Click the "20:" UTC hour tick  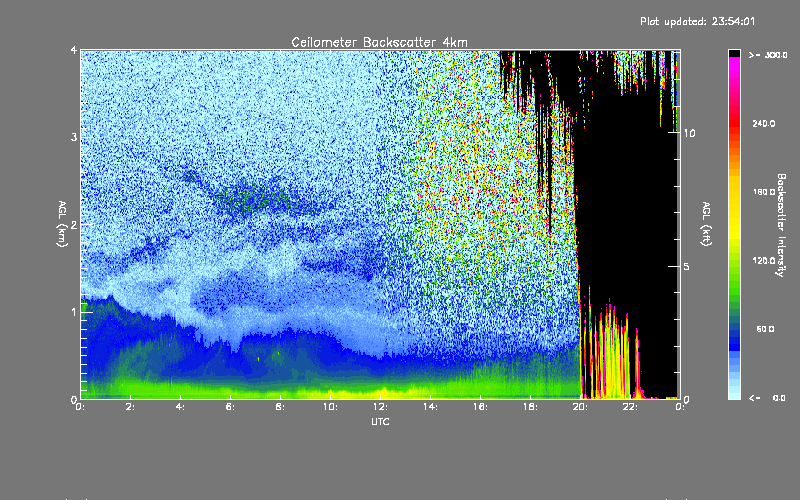coord(580,407)
